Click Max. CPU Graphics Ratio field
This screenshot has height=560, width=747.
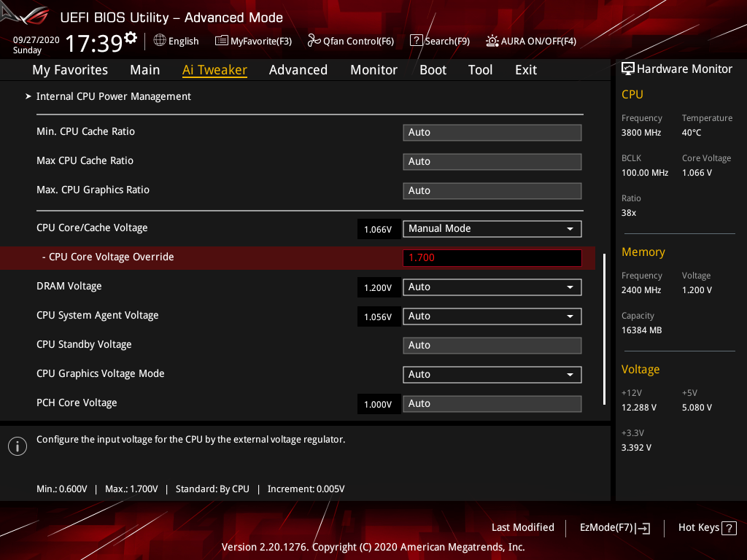coord(492,190)
